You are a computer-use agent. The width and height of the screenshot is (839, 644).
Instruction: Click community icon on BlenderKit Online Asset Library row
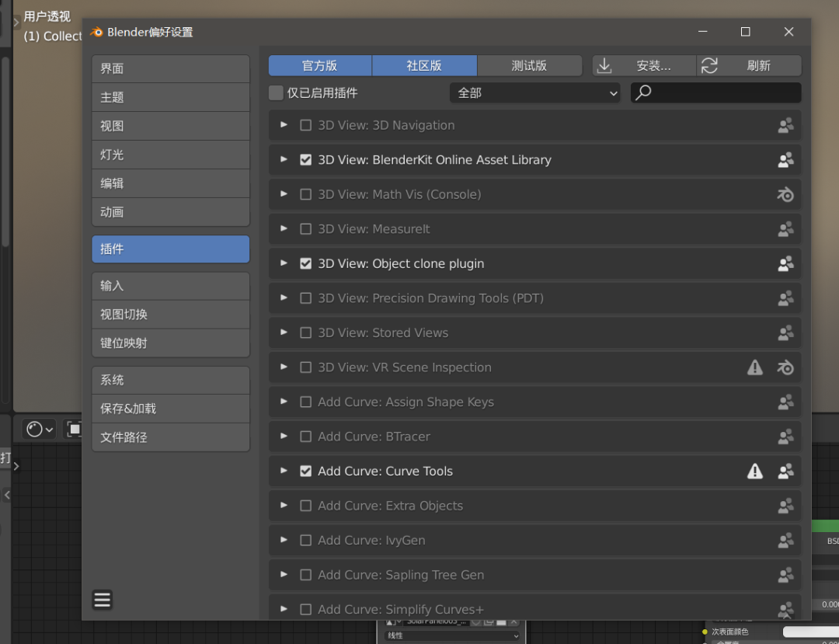pyautogui.click(x=785, y=160)
